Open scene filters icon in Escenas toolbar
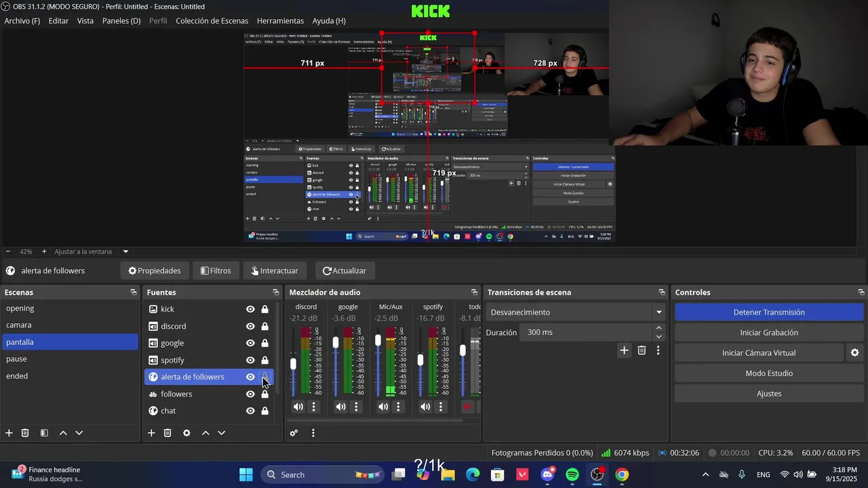Viewport: 868px width, 488px height. click(x=44, y=433)
